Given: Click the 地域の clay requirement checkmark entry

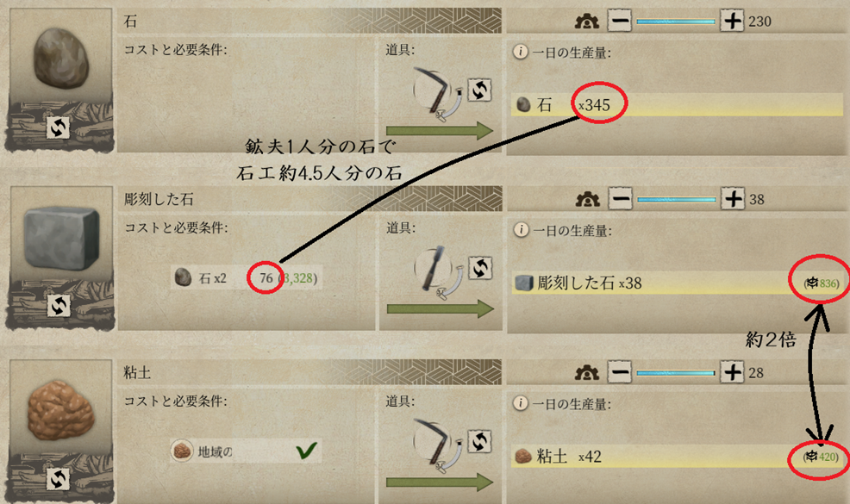Looking at the screenshot, I should (246, 451).
